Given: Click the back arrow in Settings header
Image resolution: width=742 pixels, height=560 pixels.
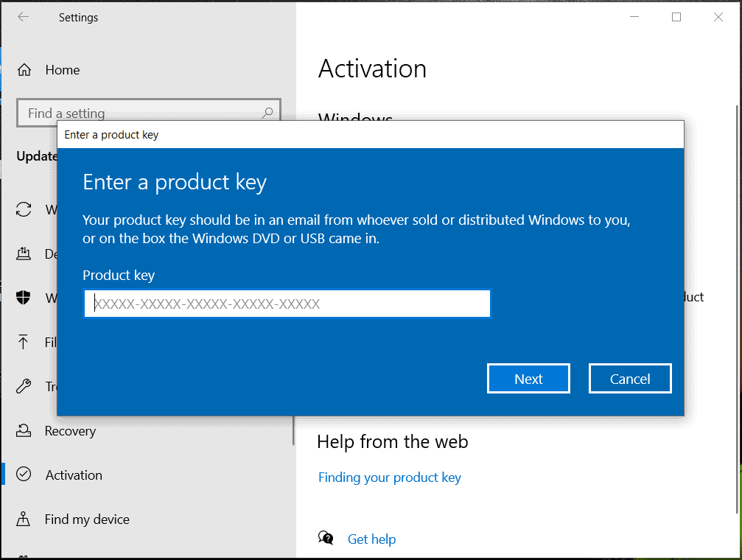Looking at the screenshot, I should (x=24, y=17).
